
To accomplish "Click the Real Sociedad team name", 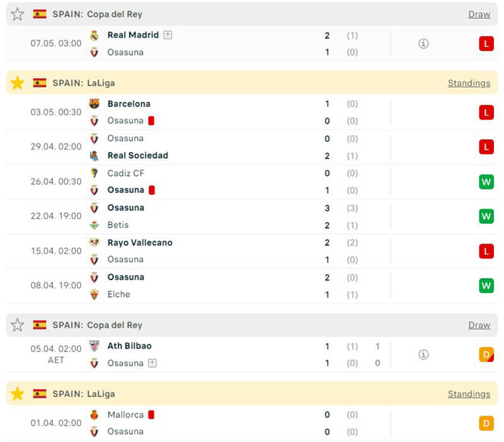I will [x=138, y=155].
